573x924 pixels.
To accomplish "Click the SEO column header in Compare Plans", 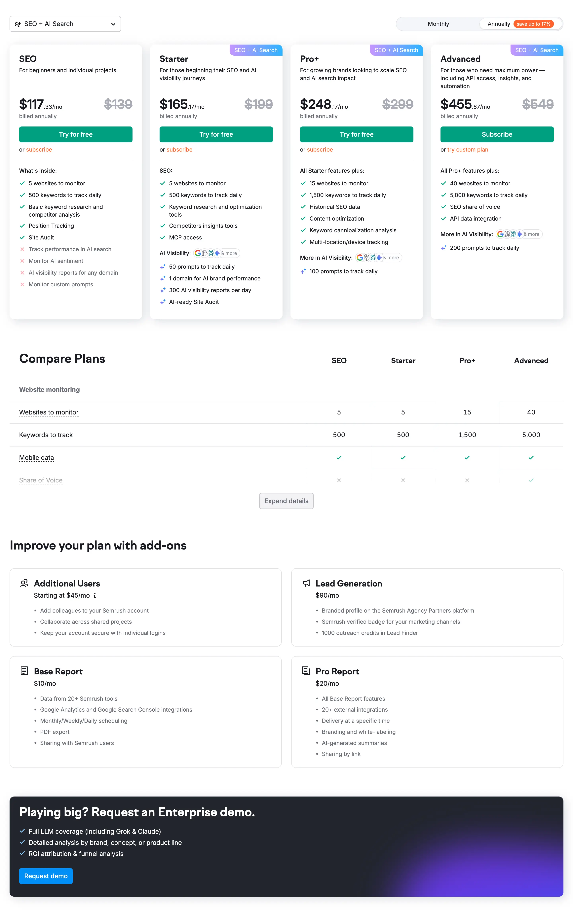I will tap(339, 361).
